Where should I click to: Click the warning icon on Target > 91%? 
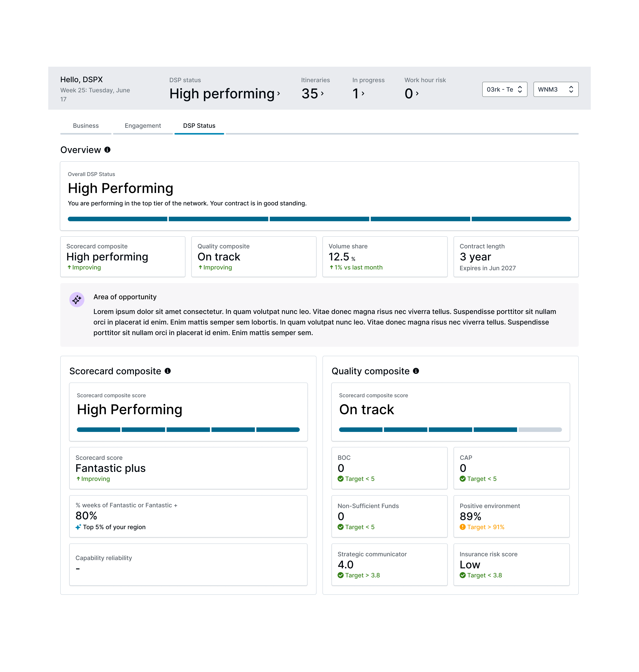click(x=462, y=527)
